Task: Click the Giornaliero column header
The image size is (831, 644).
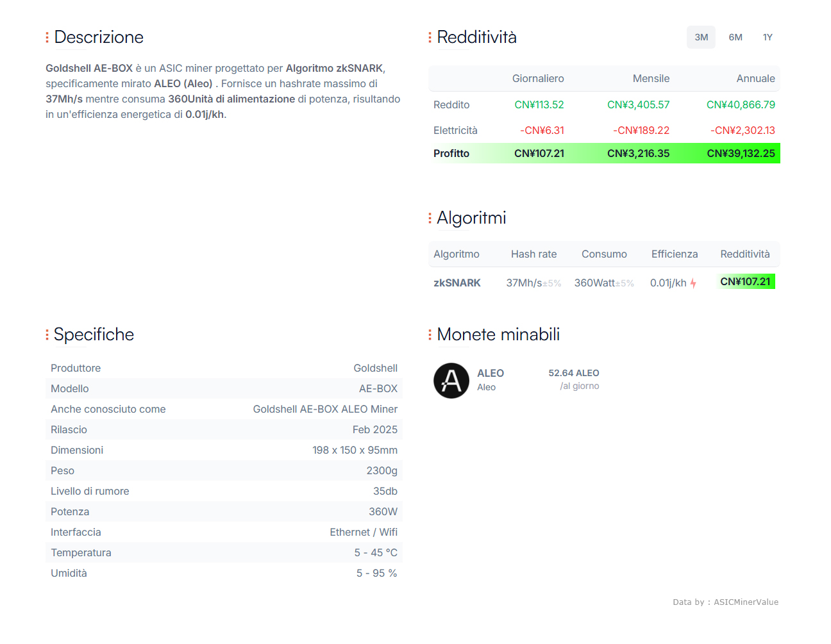Action: click(x=538, y=78)
